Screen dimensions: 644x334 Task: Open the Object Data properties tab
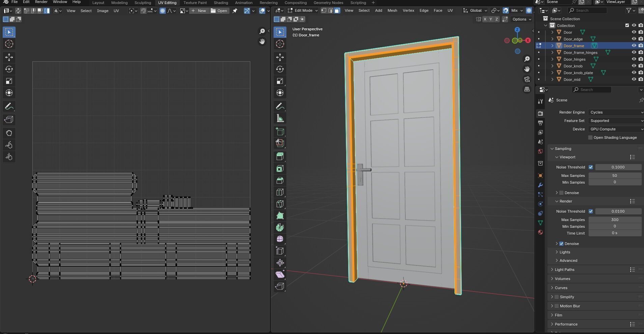540,223
